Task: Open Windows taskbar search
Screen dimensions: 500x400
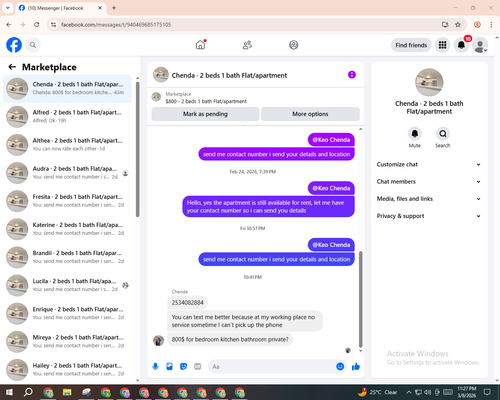Action: pyautogui.click(x=28, y=392)
